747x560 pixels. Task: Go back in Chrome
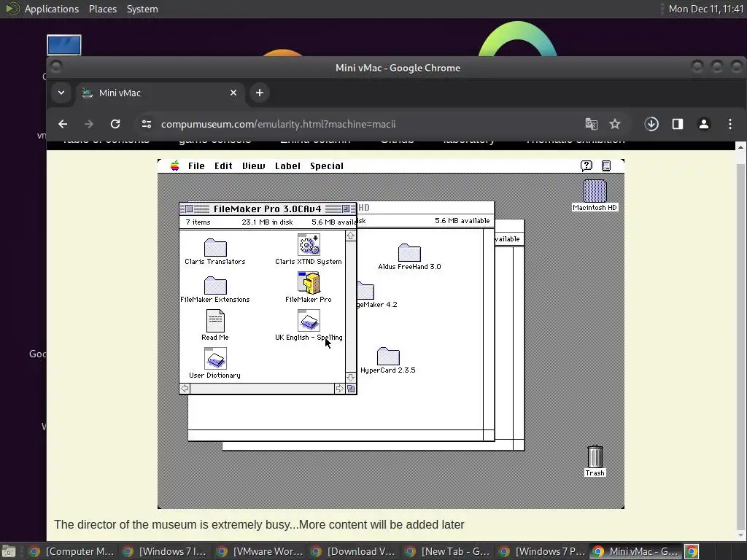(x=63, y=124)
